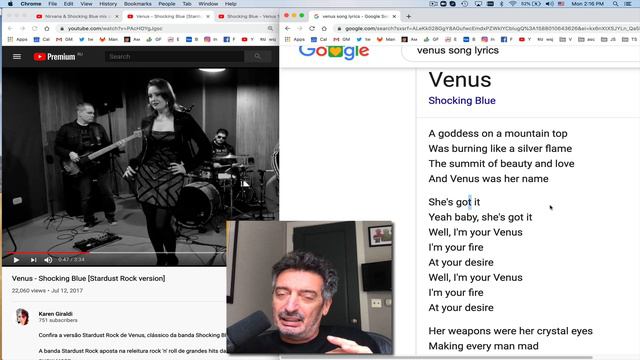
Task: Click the venus song lyrics search field
Action: [522, 51]
